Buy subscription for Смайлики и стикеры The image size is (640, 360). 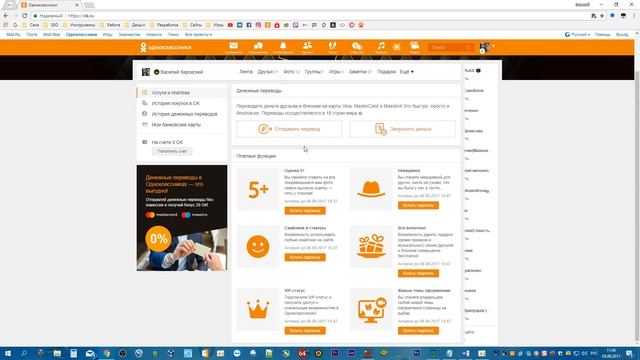pos(305,257)
